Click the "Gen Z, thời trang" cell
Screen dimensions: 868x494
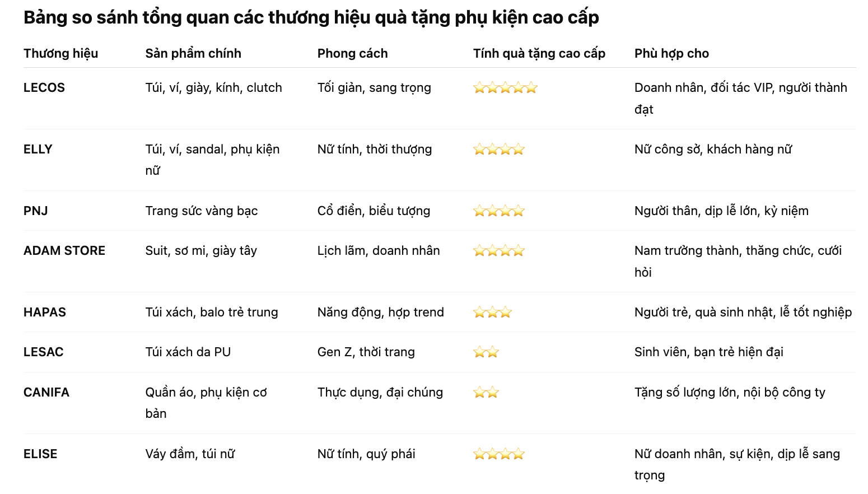coord(366,352)
